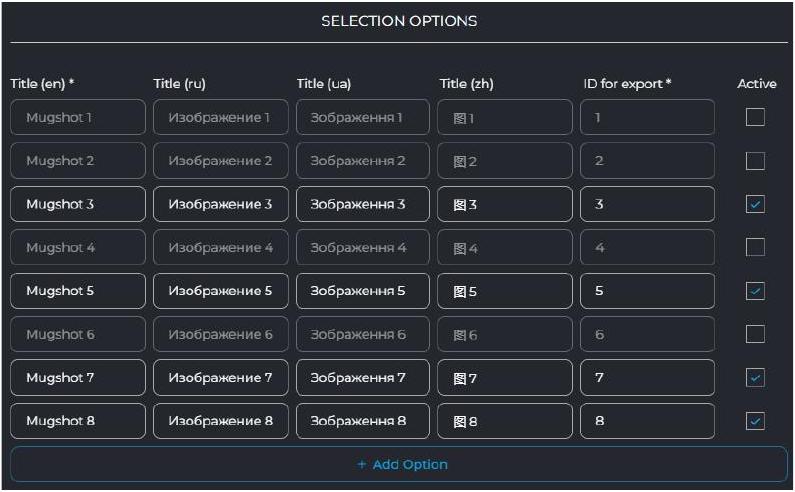Focus the English title field Mugshot 3
Image resolution: width=795 pixels, height=492 pixels.
[x=78, y=204]
